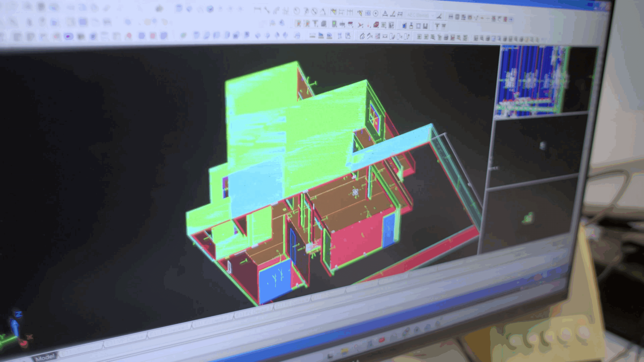The height and width of the screenshot is (362, 644).
Task: Open the AEC dimension style combo box
Action: point(418,15)
